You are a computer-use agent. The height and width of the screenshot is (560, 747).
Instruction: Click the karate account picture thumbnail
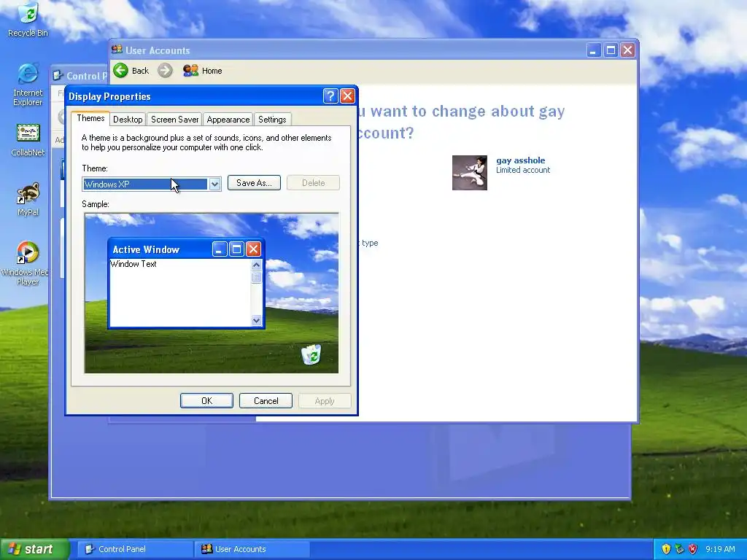pyautogui.click(x=469, y=172)
